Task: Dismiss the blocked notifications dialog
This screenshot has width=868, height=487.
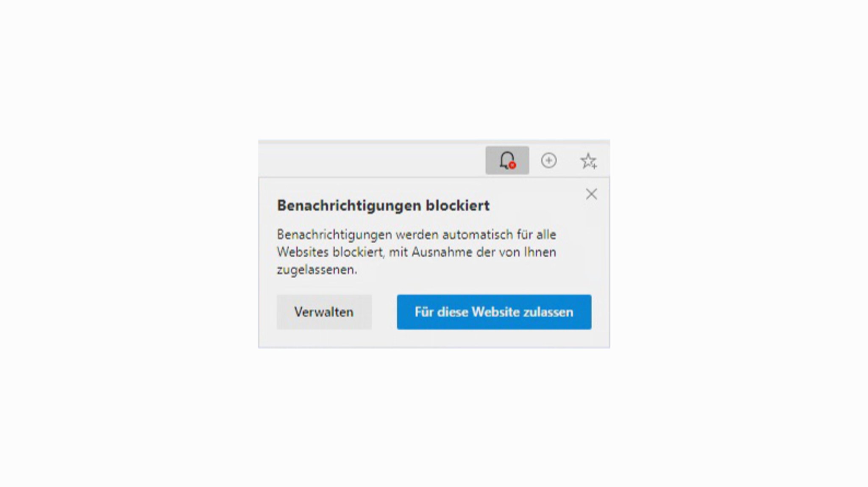Action: [x=591, y=194]
